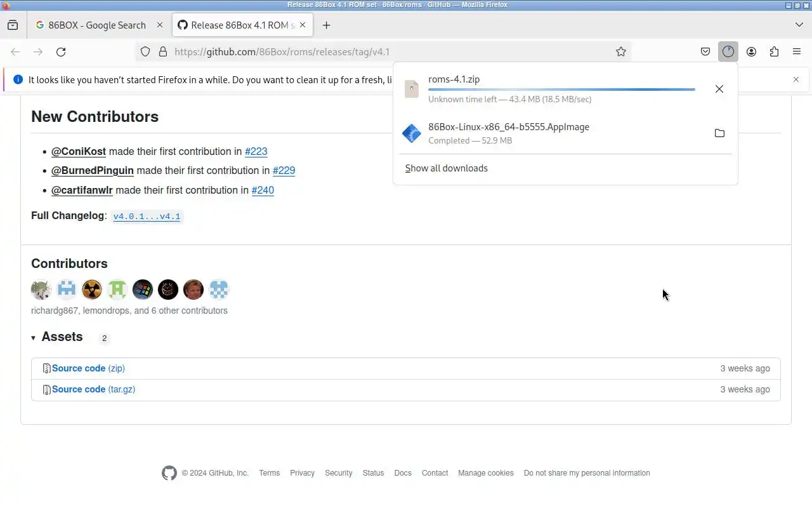Open the list all tabs chevron

(799, 25)
